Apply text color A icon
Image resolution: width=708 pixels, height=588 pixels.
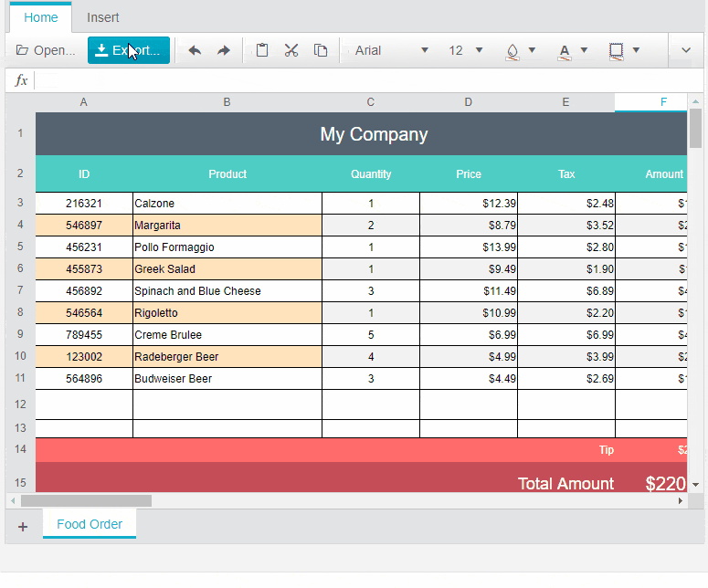click(565, 51)
